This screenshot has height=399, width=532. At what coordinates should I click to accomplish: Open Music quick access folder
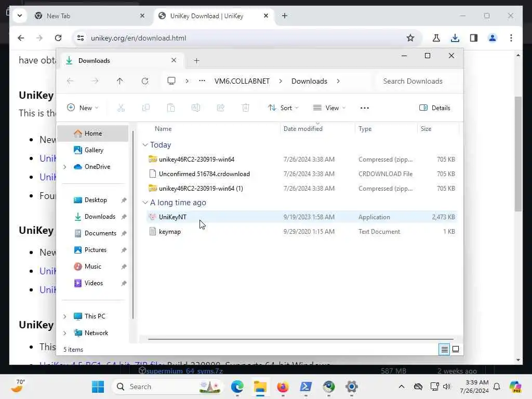(93, 267)
